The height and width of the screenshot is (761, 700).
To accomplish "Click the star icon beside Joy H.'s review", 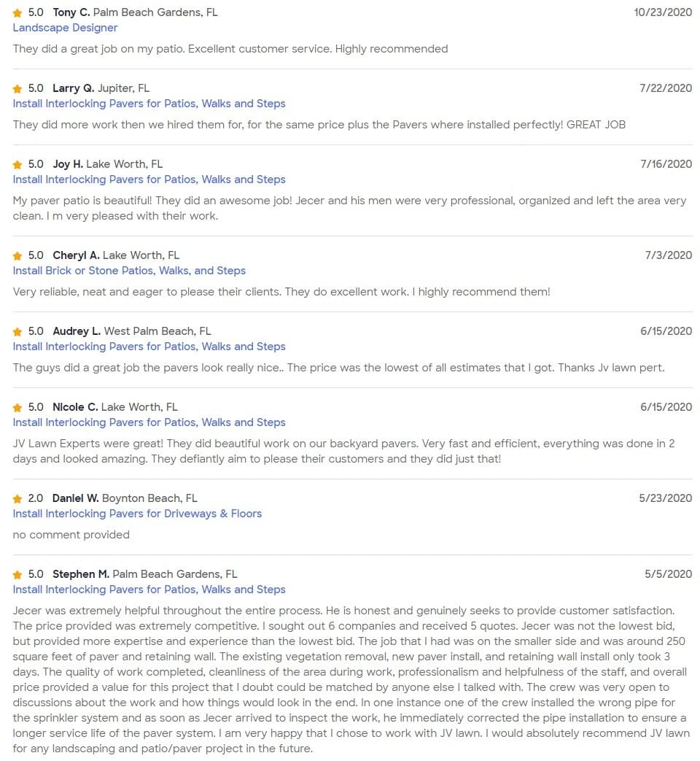I will 17,165.
